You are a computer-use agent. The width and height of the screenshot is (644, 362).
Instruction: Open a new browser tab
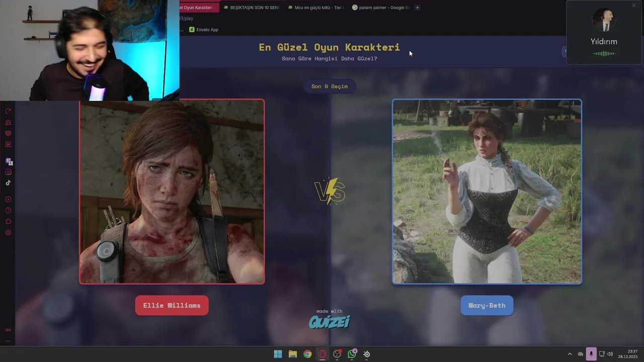[x=417, y=8]
